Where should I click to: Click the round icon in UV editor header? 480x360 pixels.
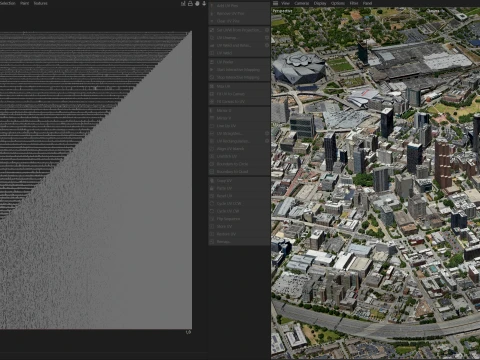pyautogui.click(x=197, y=3)
